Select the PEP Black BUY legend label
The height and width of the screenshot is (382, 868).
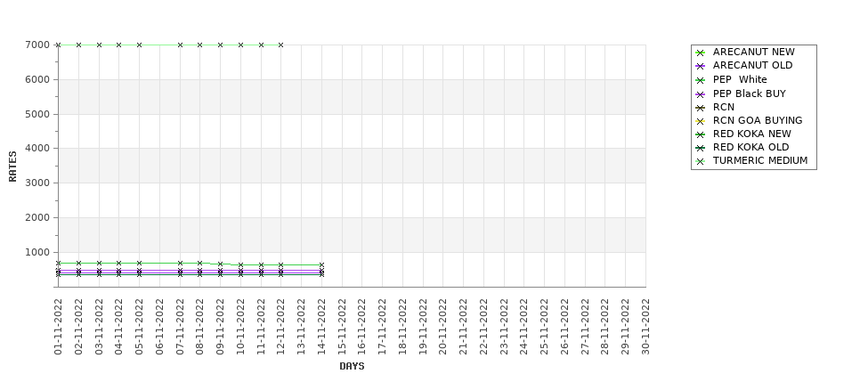click(749, 94)
